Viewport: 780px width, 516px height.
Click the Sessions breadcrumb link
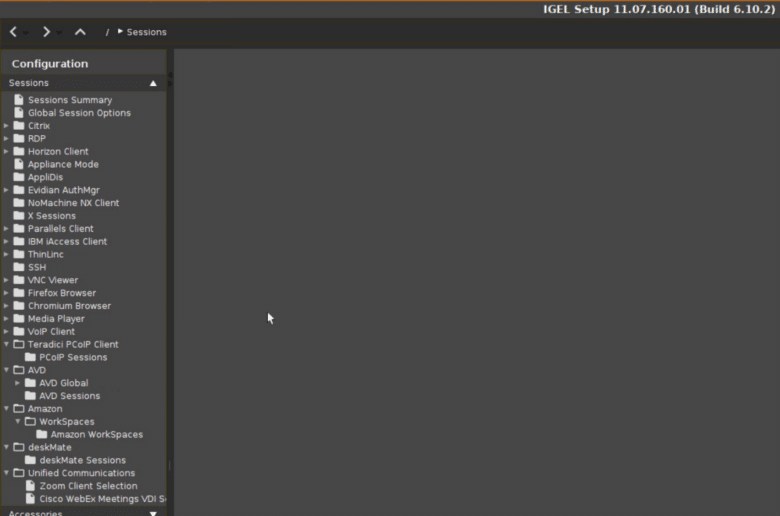pos(146,32)
